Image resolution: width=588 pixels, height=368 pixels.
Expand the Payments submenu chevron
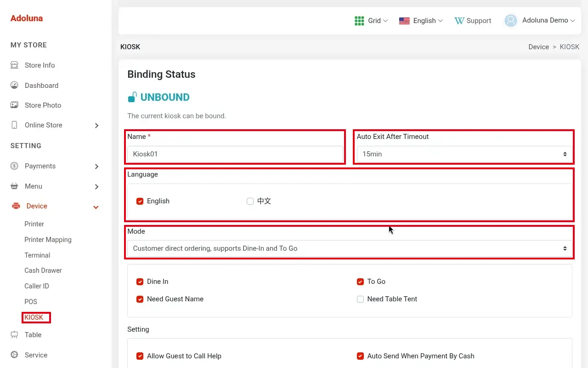click(96, 167)
